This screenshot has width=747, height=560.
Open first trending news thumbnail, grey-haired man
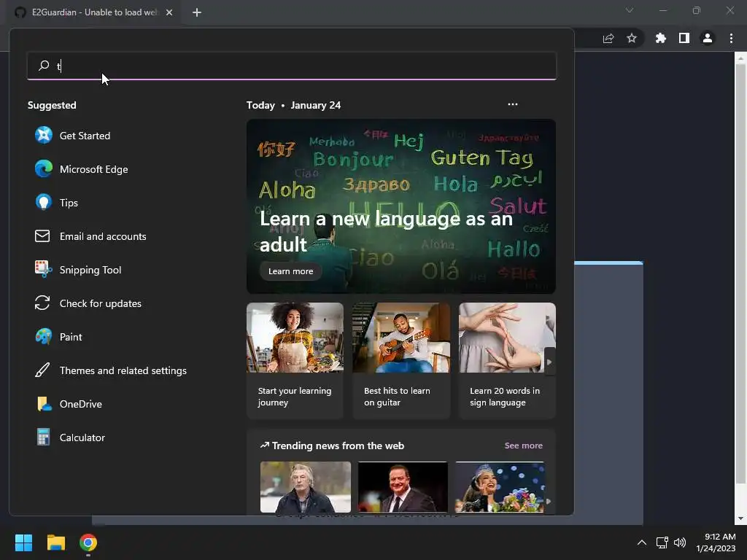pos(306,486)
